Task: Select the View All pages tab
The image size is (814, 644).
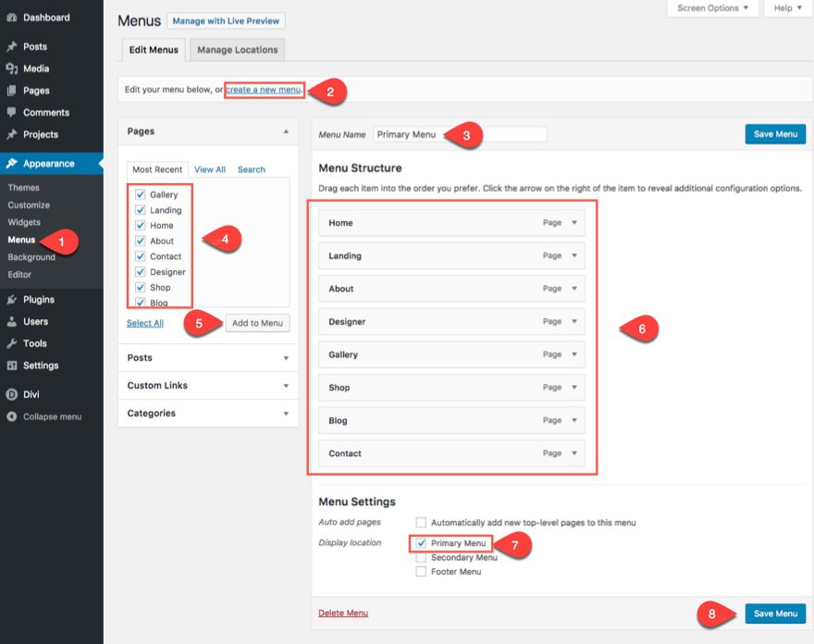Action: (210, 169)
